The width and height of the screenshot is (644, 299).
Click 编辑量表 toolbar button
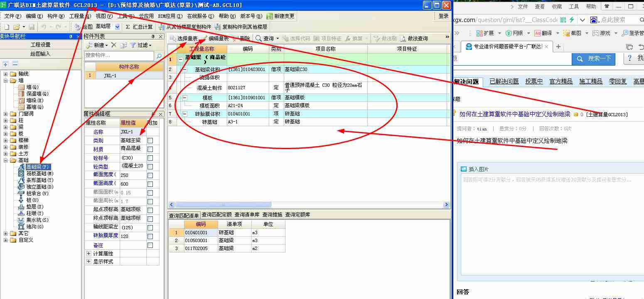coord(215,38)
